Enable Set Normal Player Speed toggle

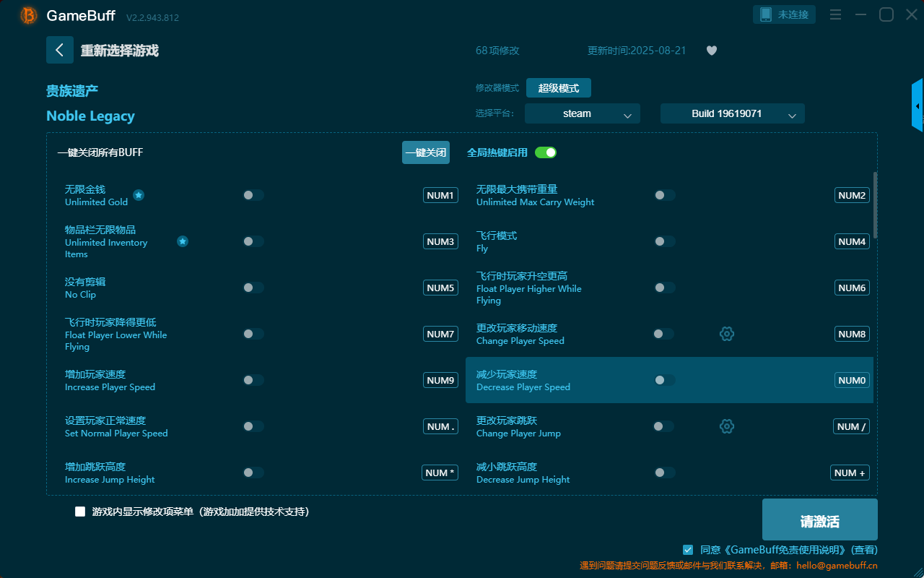pos(253,426)
